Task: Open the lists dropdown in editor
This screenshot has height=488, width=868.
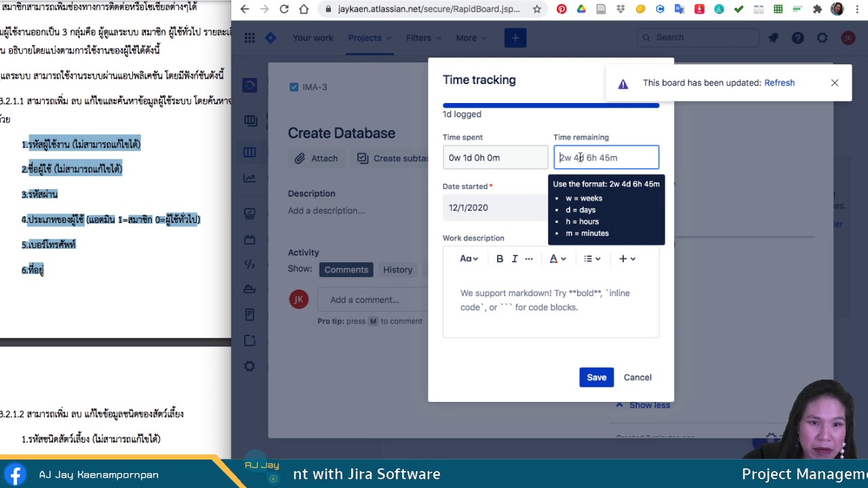Action: [x=592, y=258]
